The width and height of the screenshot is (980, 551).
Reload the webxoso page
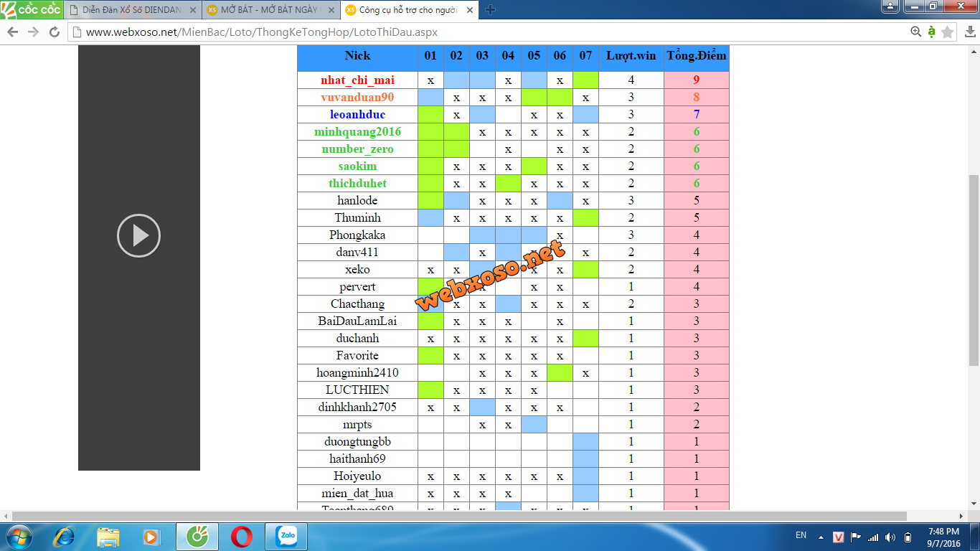(x=54, y=32)
